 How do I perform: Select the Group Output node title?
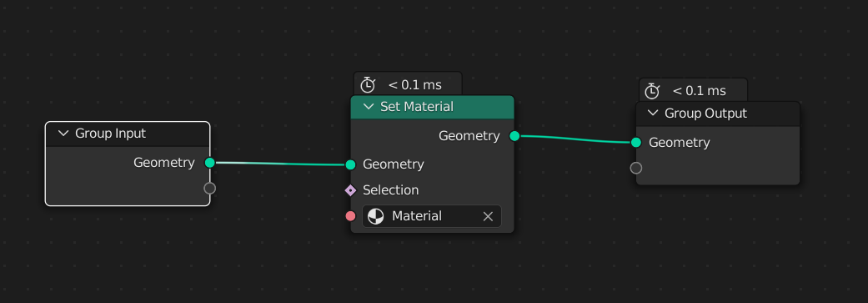pyautogui.click(x=705, y=113)
